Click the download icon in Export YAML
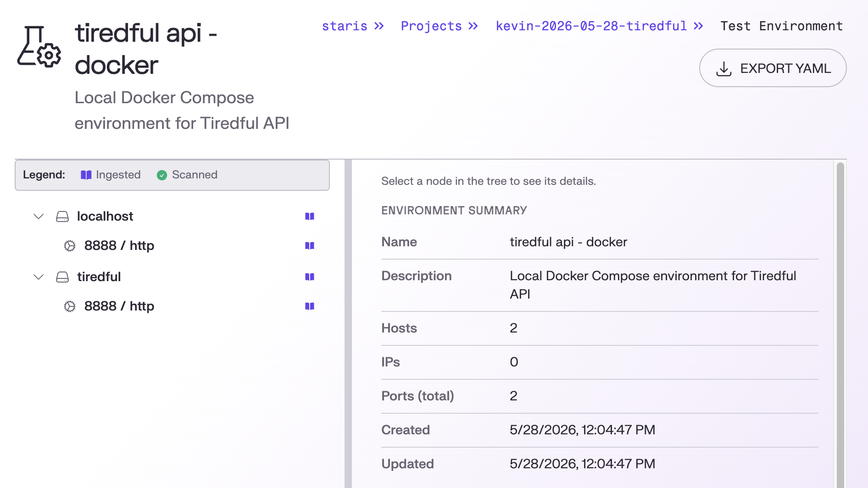 click(x=724, y=69)
